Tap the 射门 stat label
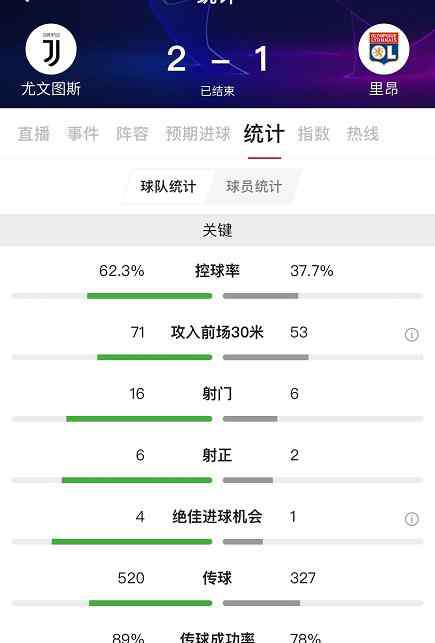The height and width of the screenshot is (643, 435). tap(217, 394)
